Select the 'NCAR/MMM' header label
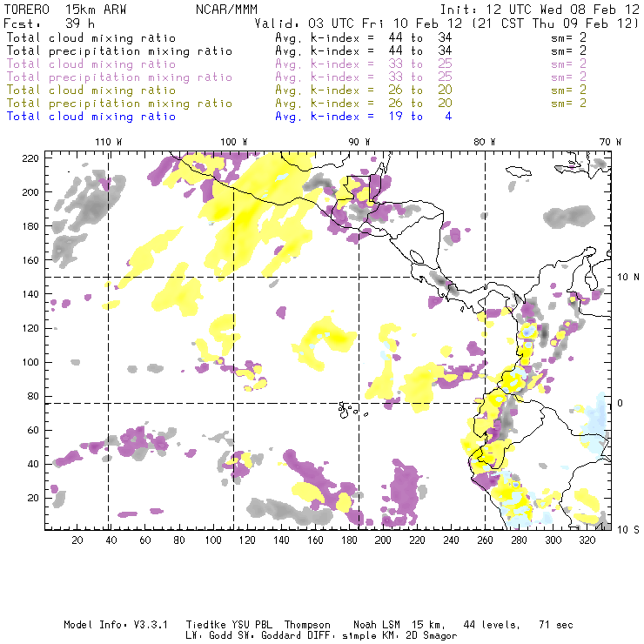The width and height of the screenshot is (644, 644). click(226, 10)
